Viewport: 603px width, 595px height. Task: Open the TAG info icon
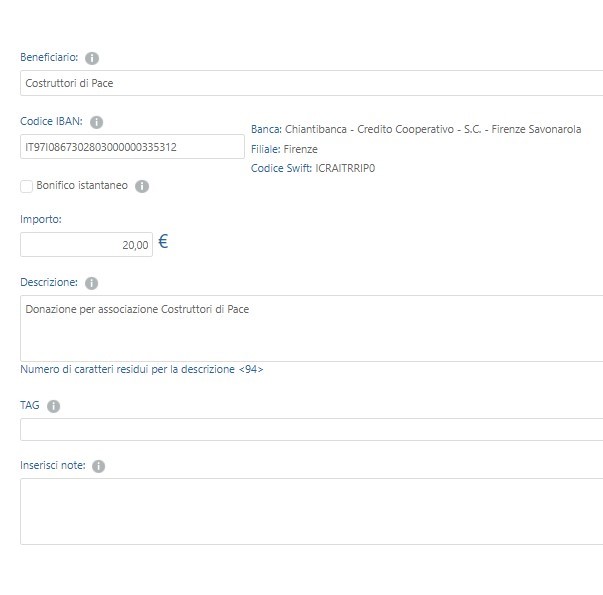point(53,406)
